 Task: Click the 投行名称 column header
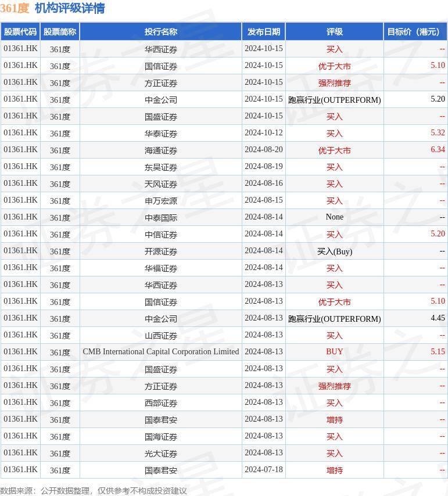point(161,31)
